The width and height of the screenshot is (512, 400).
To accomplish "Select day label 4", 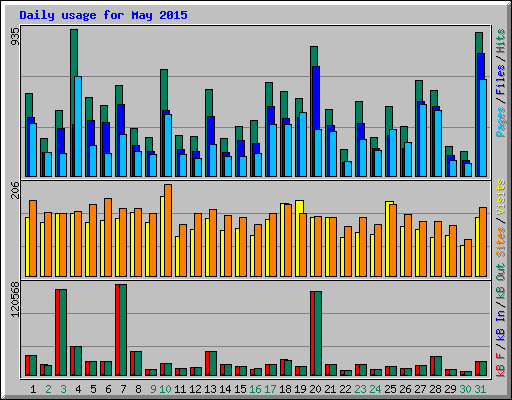I will [x=78, y=389].
